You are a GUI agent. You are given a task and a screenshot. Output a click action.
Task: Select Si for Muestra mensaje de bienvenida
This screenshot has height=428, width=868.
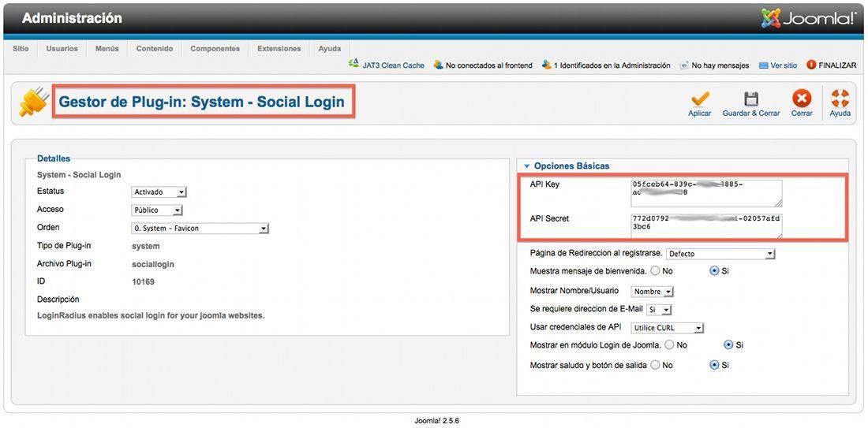click(714, 271)
